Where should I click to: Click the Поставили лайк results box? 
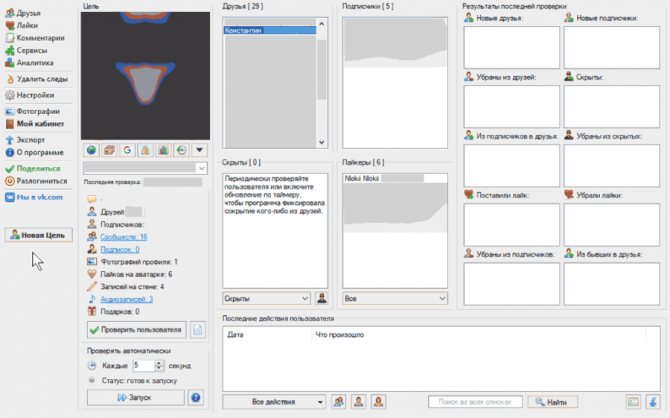point(511,224)
